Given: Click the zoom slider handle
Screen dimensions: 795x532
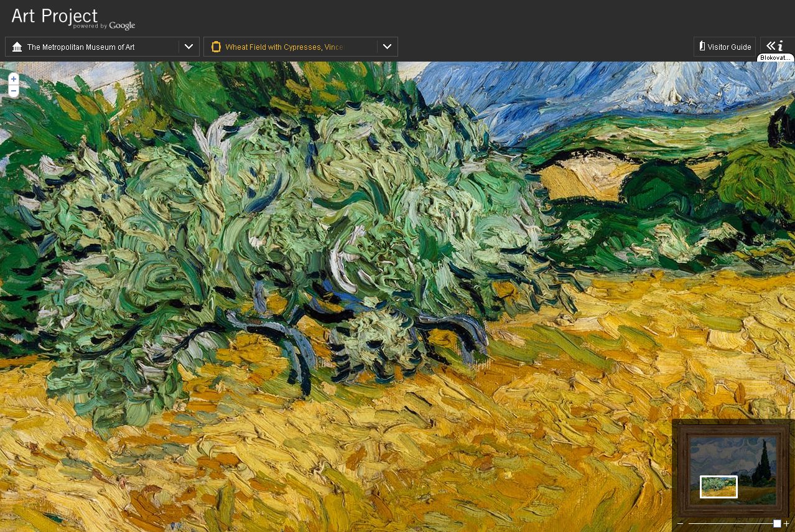Looking at the screenshot, I should click(x=777, y=524).
